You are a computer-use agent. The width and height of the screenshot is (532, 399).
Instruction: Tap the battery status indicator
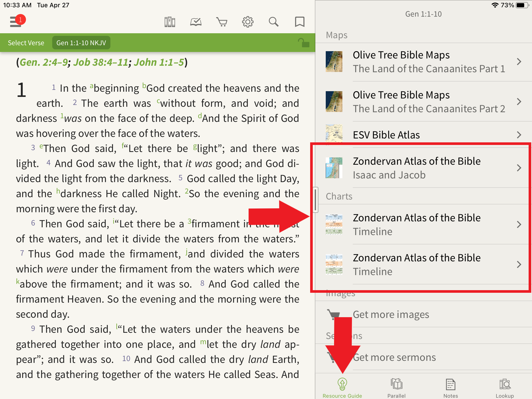click(522, 5)
